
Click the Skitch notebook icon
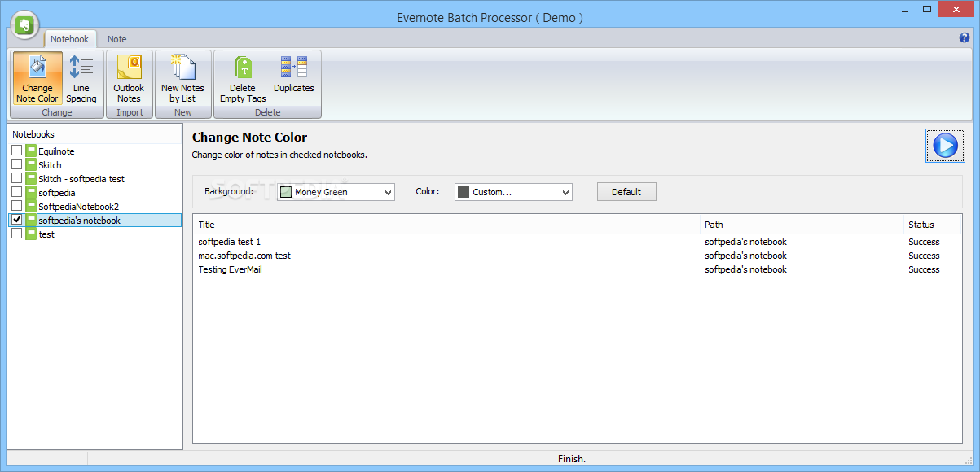click(x=31, y=164)
